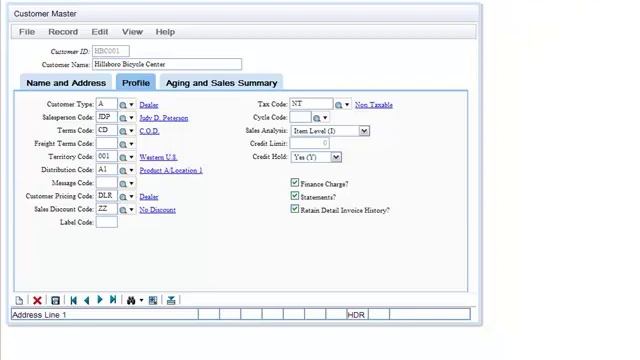Screen dimensions: 640x360
Task: Open the binoculars find dropdown arrow
Action: 141,300
